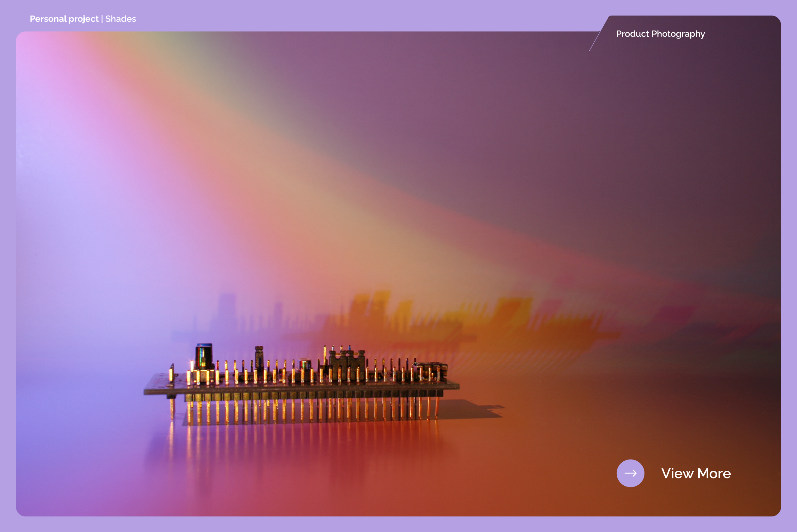This screenshot has width=797, height=532.
Task: Select the Product Photography tab label
Action: coord(660,34)
